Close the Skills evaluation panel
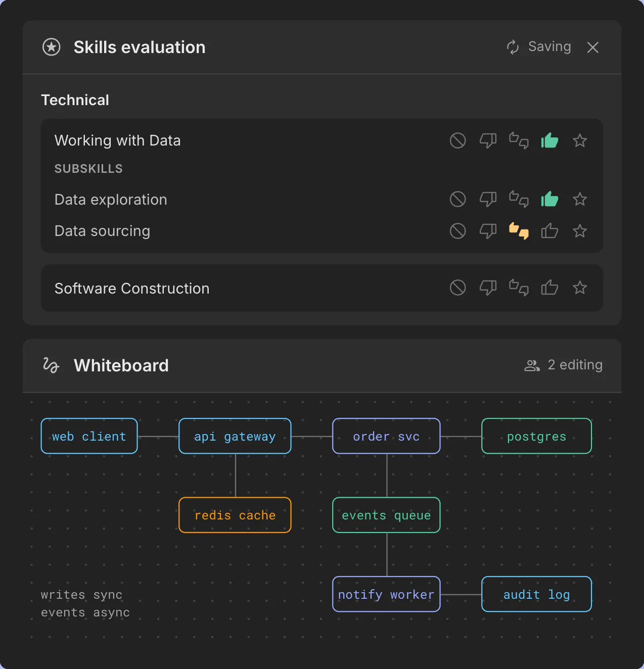 tap(593, 47)
